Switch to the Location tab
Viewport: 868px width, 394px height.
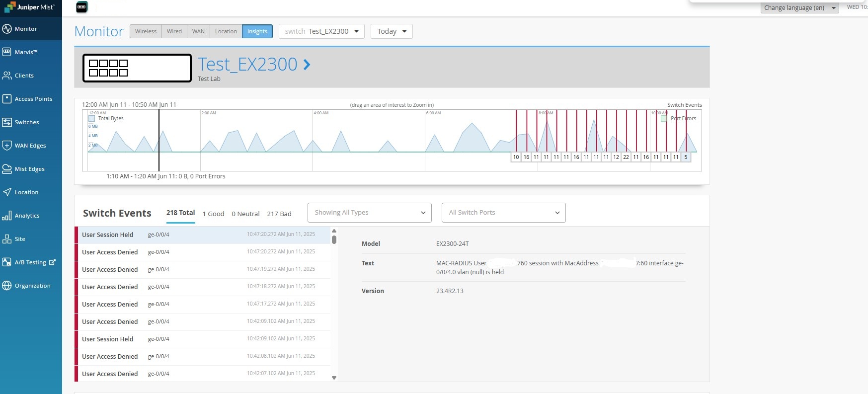226,31
